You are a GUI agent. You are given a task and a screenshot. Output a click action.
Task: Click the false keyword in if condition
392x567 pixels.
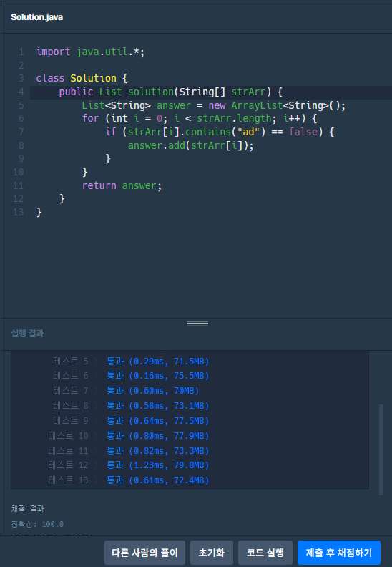click(x=303, y=132)
